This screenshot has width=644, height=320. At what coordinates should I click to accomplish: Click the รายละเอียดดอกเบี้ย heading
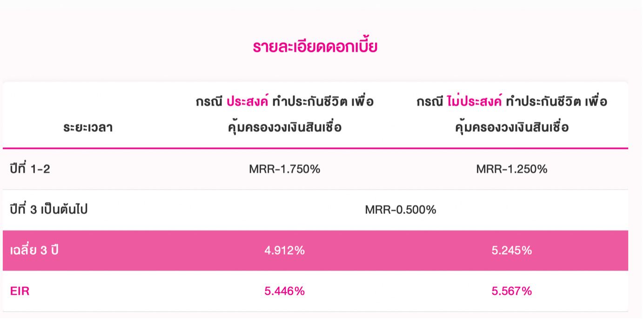click(x=315, y=48)
